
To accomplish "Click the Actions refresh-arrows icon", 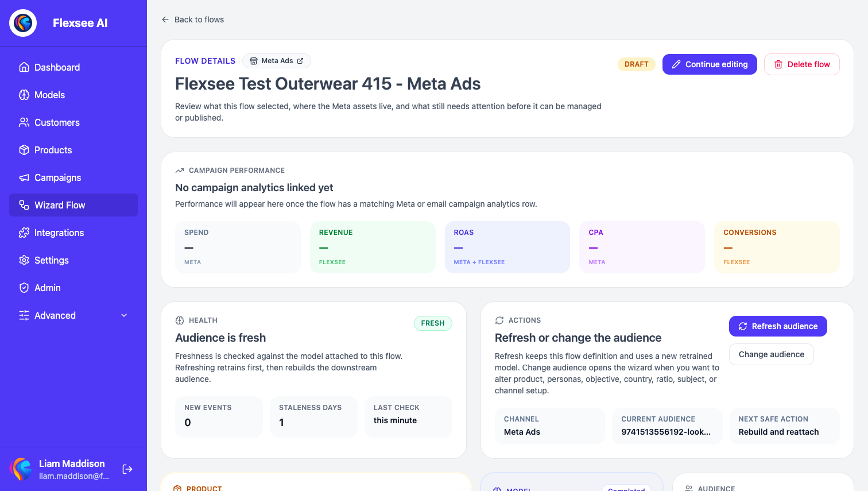I will click(x=499, y=320).
